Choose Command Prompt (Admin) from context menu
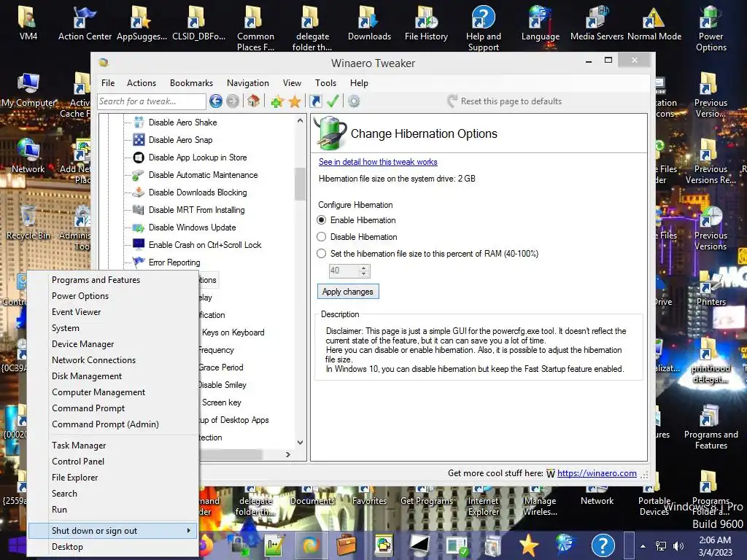Viewport: 747px width, 560px height. tap(112, 424)
